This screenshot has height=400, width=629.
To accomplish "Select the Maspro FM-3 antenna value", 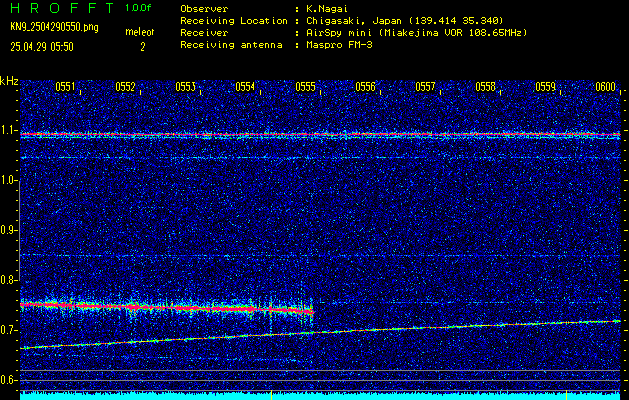I will (x=339, y=45).
